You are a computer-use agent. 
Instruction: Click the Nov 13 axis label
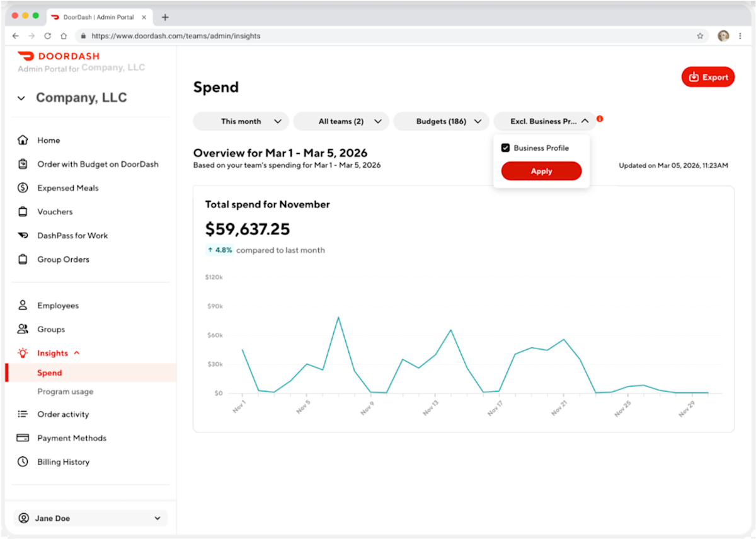(430, 407)
